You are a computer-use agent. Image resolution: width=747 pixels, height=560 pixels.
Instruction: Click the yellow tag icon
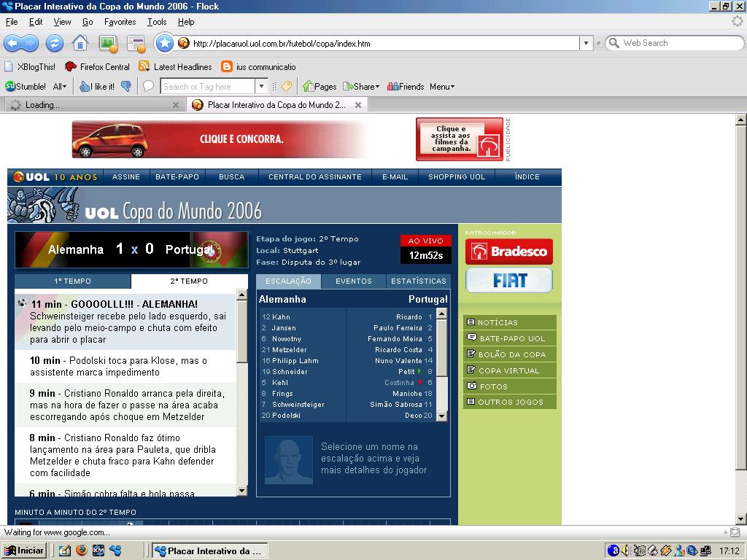click(x=286, y=86)
